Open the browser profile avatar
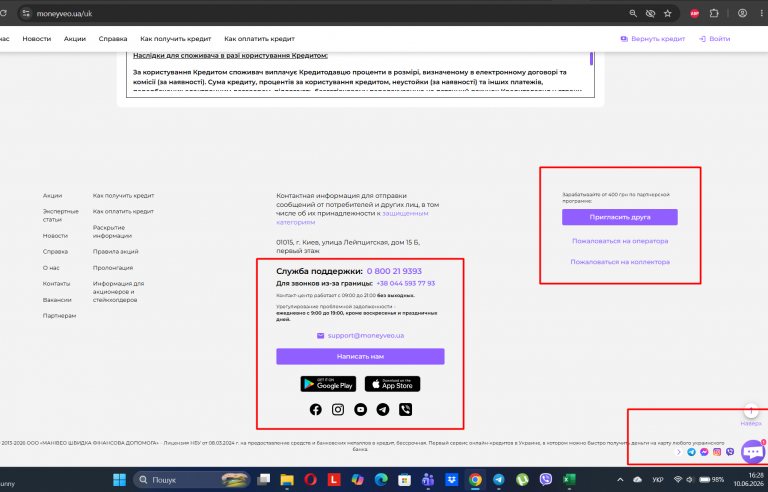Screen dimensions: 768x492 [743, 14]
